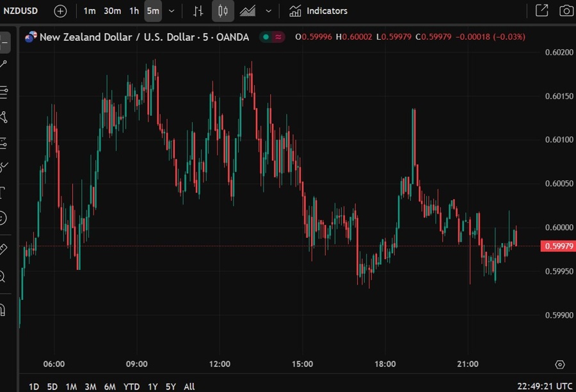Open the Indicators panel

(318, 11)
